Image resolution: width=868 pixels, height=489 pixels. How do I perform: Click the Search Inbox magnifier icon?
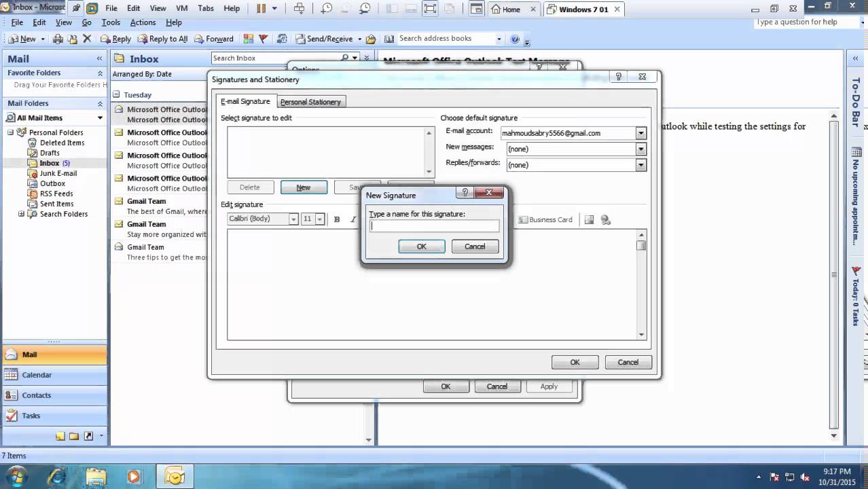coord(345,58)
